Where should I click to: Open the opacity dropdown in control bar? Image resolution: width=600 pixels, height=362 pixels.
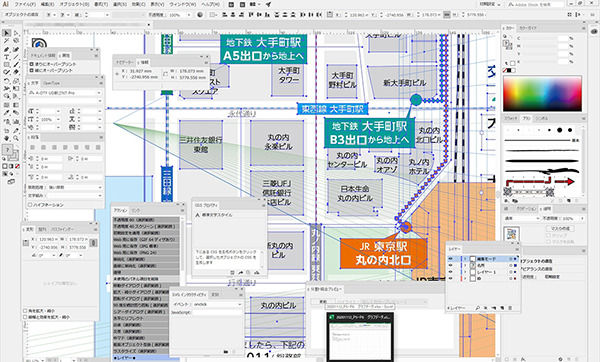click(189, 15)
